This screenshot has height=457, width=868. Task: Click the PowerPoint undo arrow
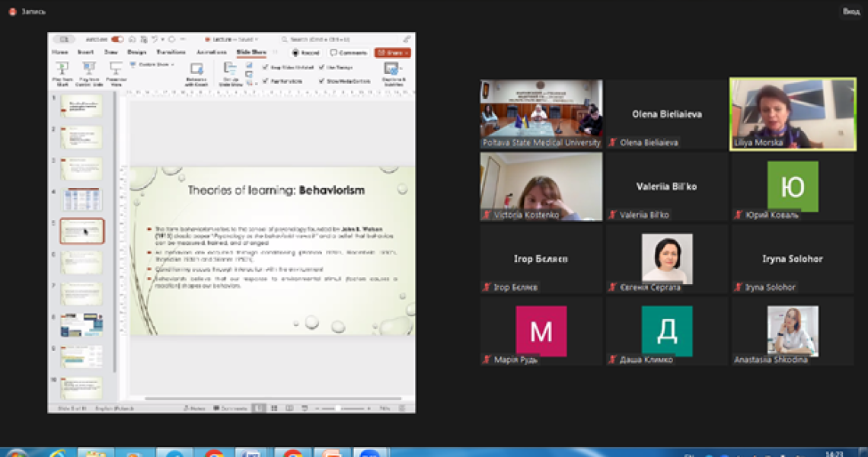[155, 40]
